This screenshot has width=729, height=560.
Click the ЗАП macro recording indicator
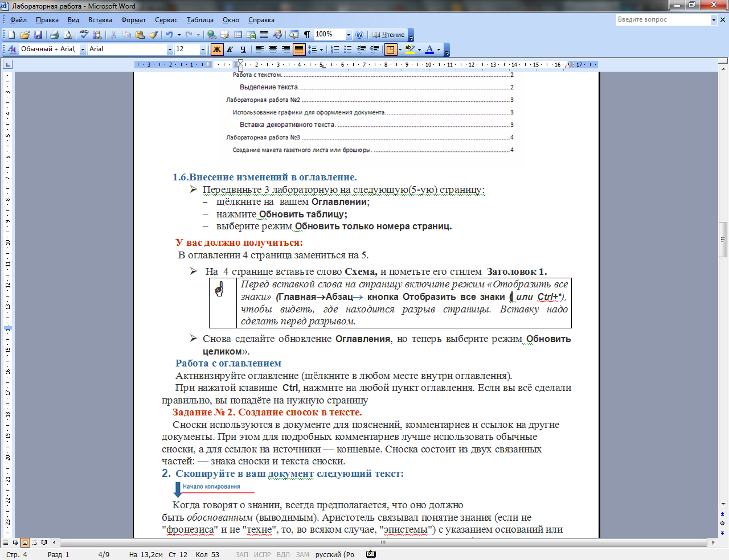[242, 554]
